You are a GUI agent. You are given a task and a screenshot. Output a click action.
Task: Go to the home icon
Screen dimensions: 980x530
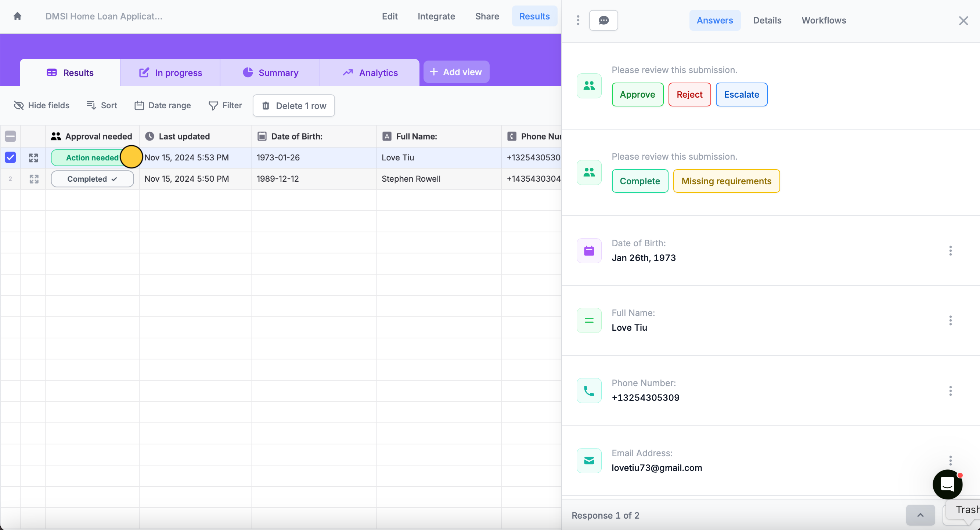click(x=17, y=16)
